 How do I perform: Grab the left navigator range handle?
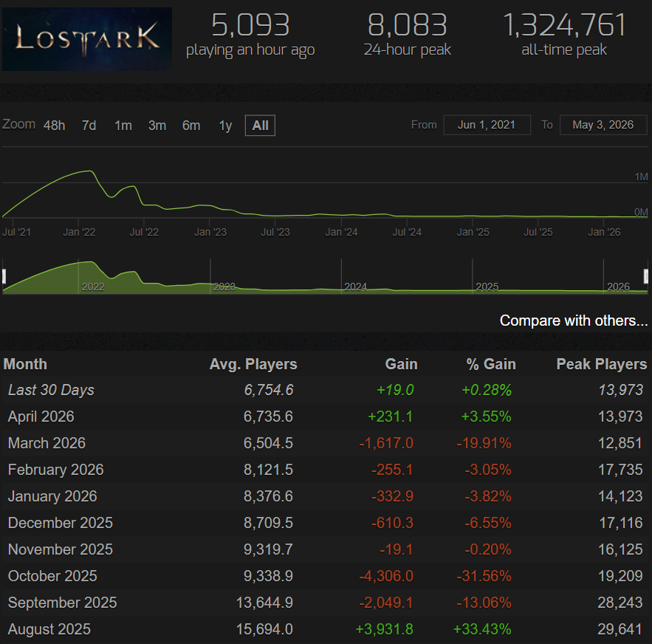click(x=4, y=276)
